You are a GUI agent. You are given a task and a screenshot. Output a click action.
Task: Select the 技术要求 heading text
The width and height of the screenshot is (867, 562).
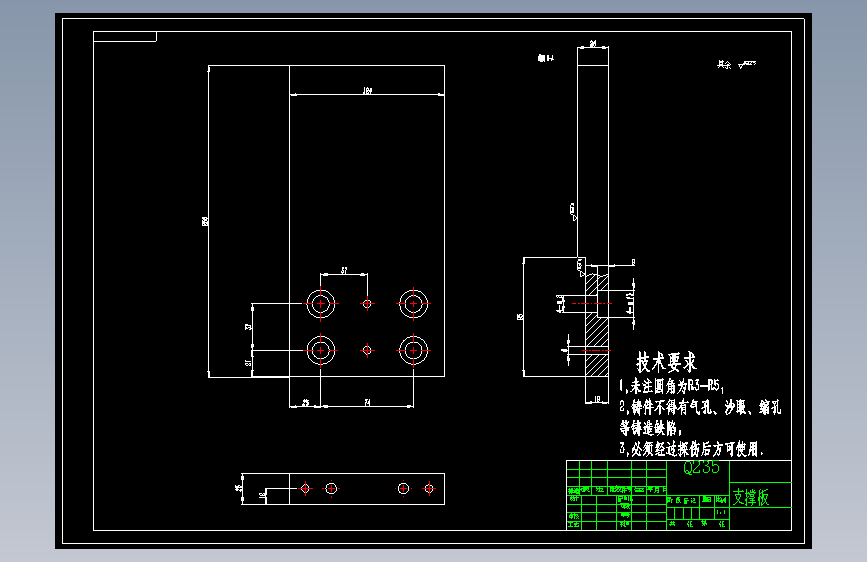666,363
